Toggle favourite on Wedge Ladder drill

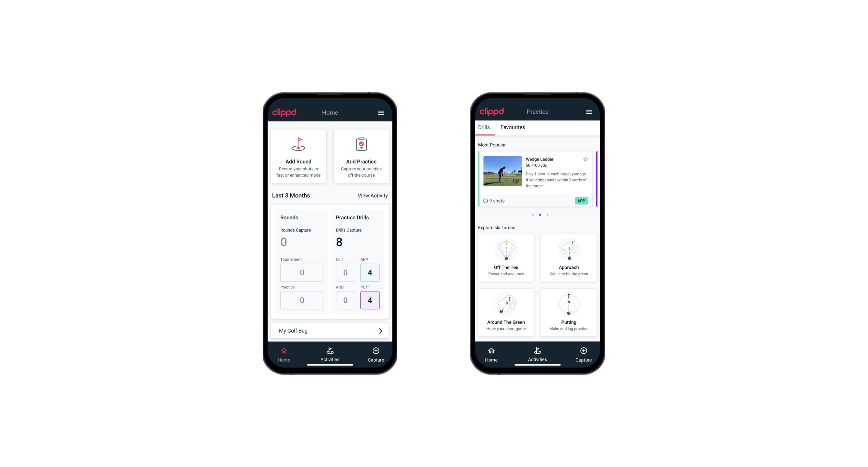[x=586, y=159]
